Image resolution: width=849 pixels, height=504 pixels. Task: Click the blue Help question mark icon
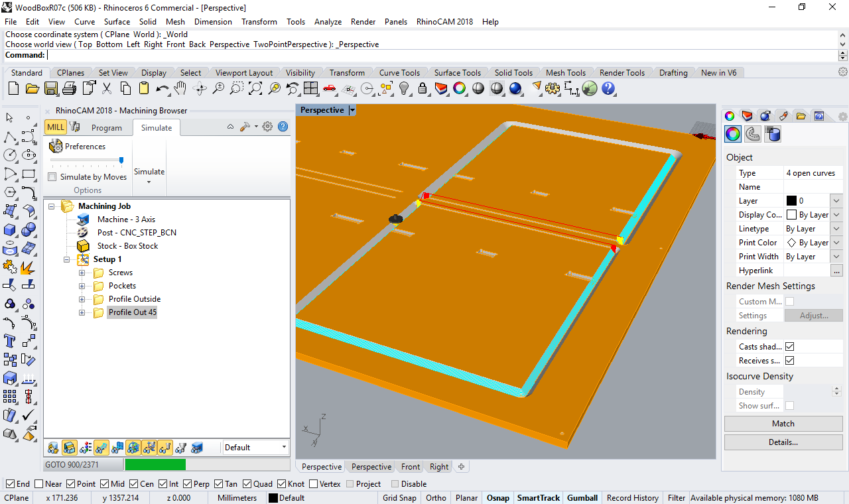pos(608,88)
